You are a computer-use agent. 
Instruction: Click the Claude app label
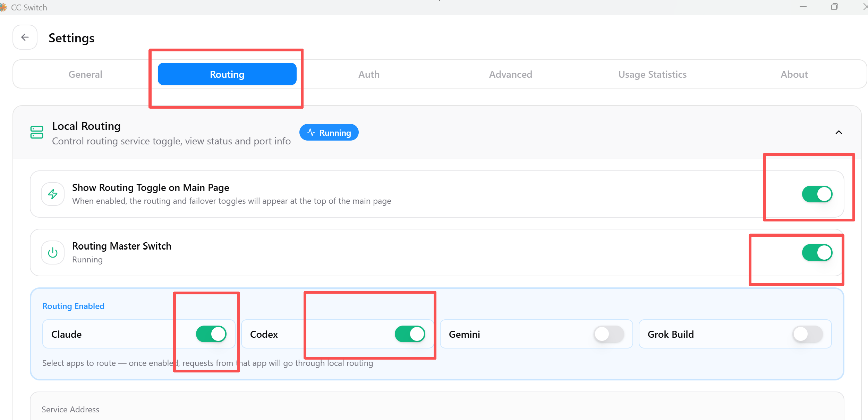pyautogui.click(x=67, y=334)
